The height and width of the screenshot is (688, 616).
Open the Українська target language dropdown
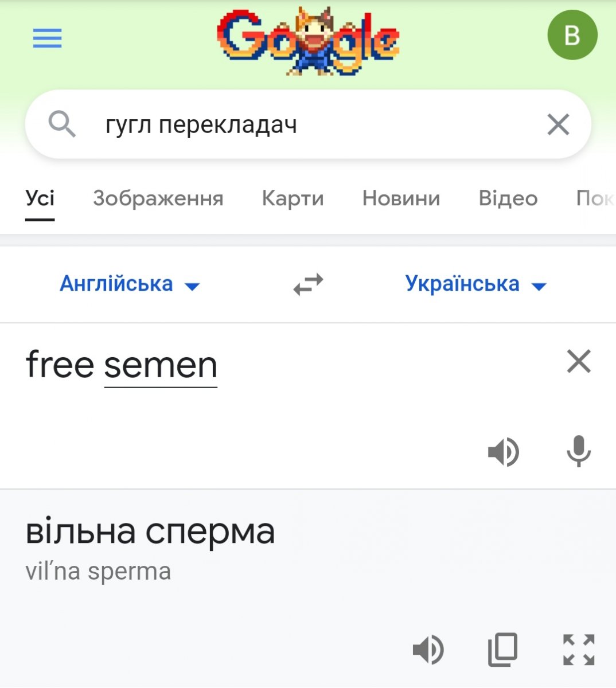(476, 284)
